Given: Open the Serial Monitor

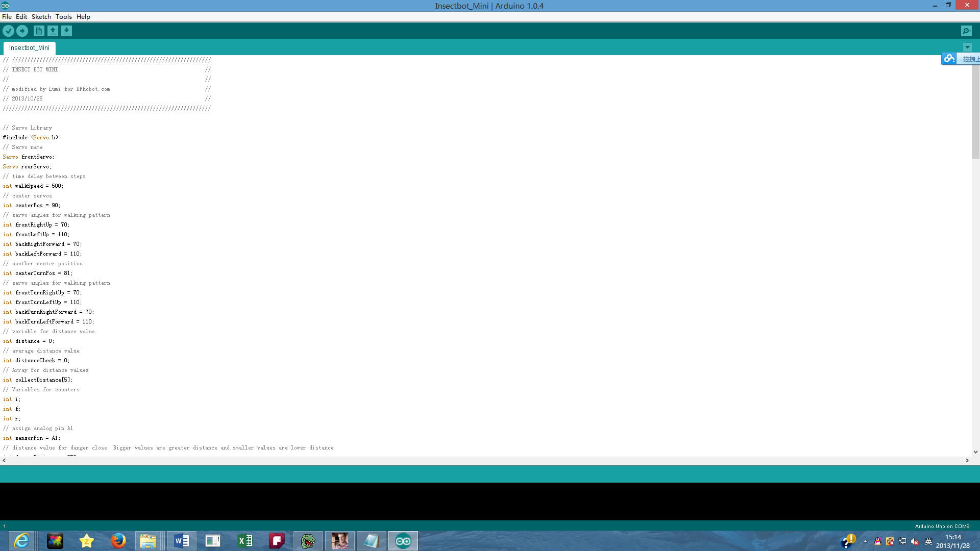Looking at the screenshot, I should 966,31.
